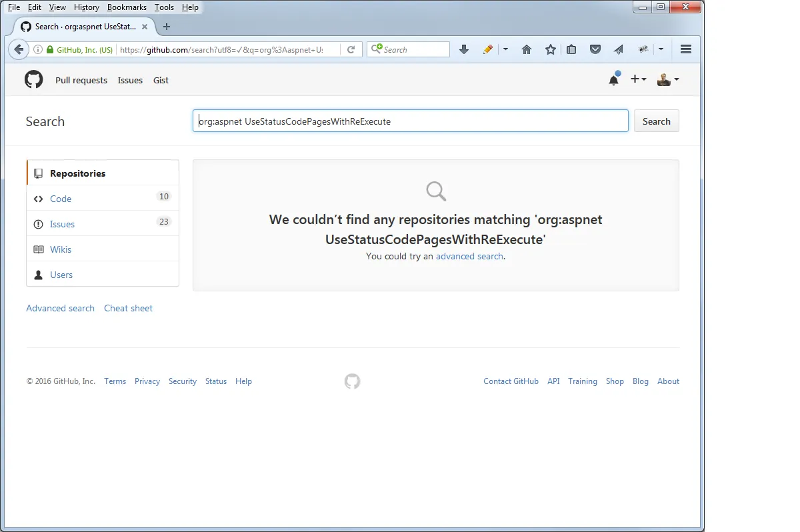Click the paper plane send icon
Image resolution: width=800 pixels, height=532 pixels.
(x=619, y=49)
